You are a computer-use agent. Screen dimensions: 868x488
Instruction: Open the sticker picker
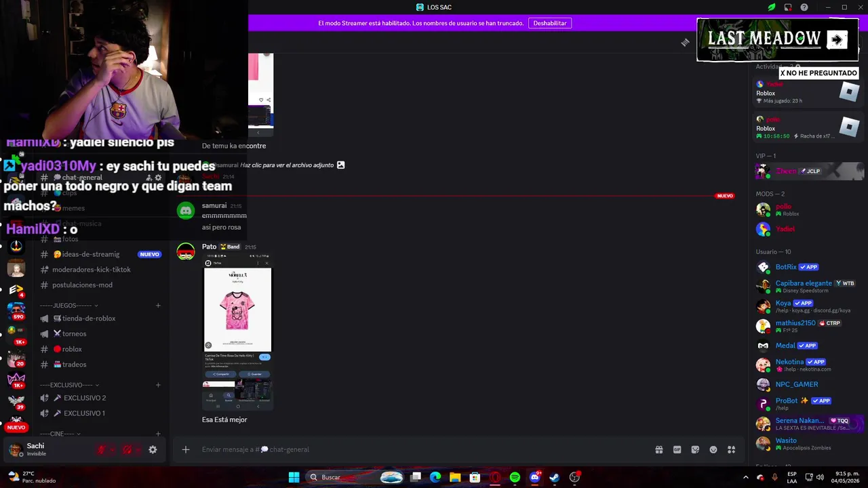(695, 449)
